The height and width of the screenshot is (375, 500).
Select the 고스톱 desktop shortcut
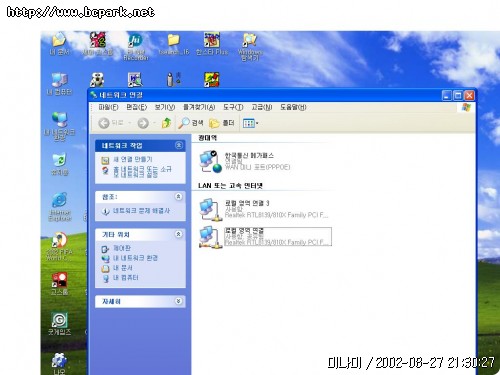(59, 284)
